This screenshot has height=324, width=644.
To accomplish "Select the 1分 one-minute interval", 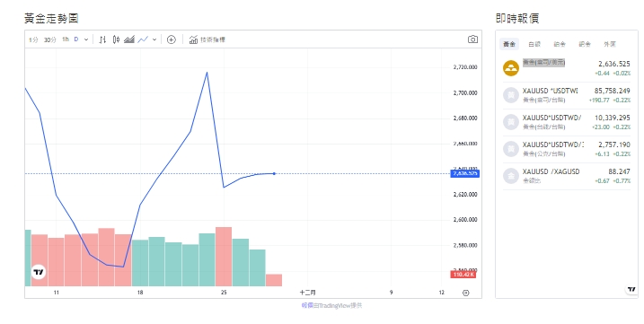I will pos(33,39).
